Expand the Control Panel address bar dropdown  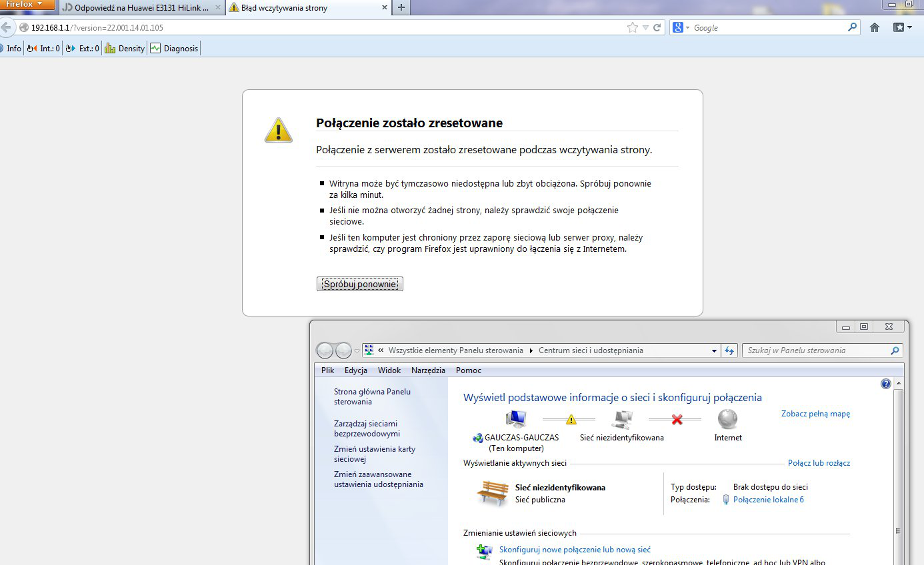(x=713, y=350)
